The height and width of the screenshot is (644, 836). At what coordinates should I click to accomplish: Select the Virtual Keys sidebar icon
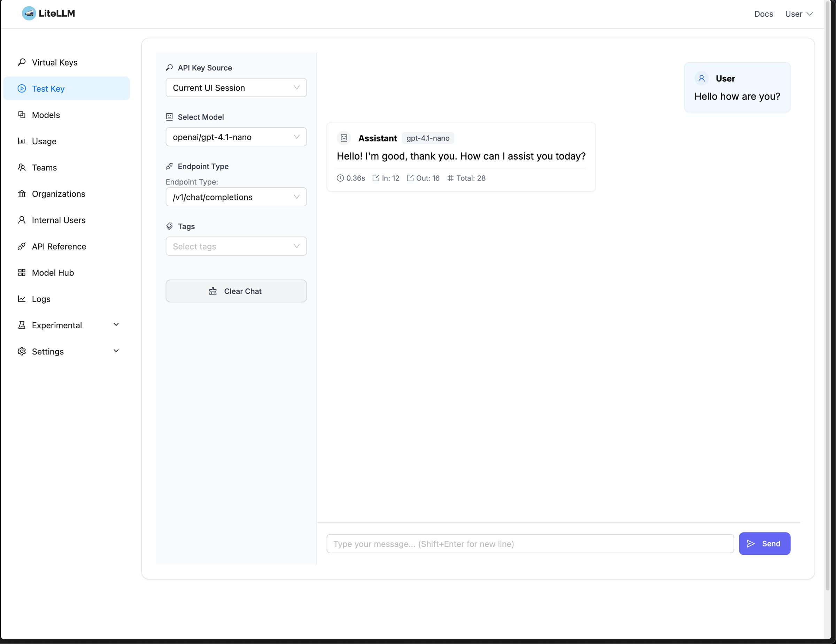(x=22, y=62)
